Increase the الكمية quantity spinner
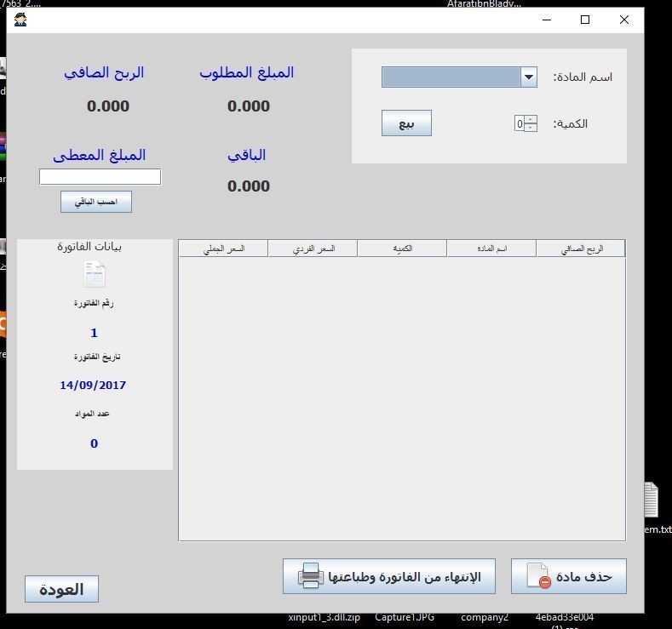This screenshot has height=629, width=672. click(x=531, y=120)
